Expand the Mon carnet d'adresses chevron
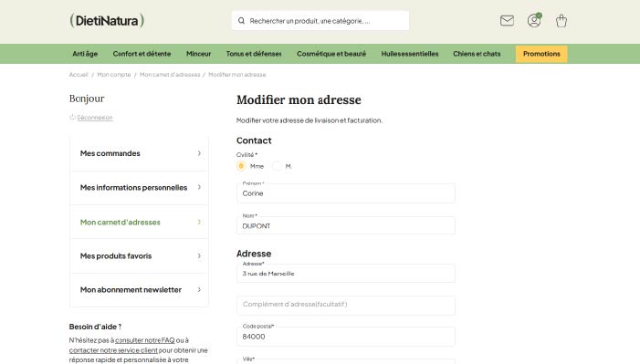 click(x=199, y=222)
